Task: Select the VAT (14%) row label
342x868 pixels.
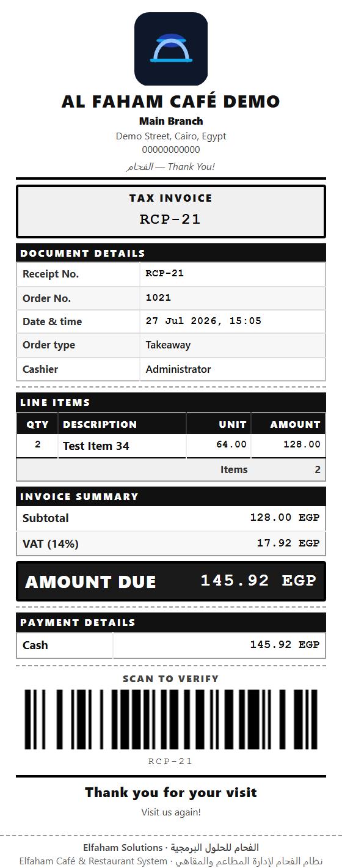Action: click(51, 543)
